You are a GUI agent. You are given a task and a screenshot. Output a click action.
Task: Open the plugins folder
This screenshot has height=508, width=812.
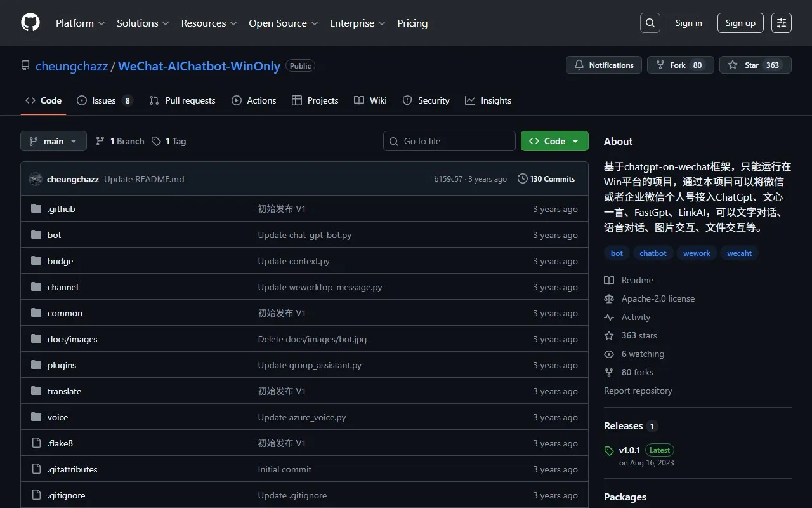[62, 365]
